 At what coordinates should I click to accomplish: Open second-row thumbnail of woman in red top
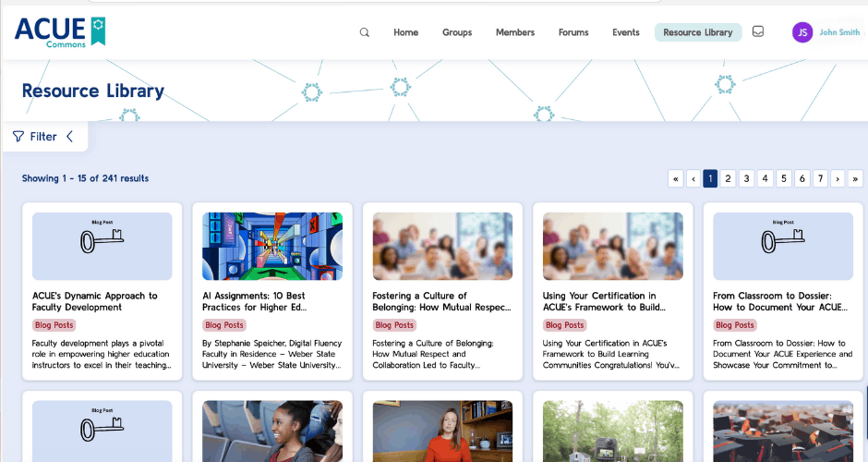click(443, 431)
